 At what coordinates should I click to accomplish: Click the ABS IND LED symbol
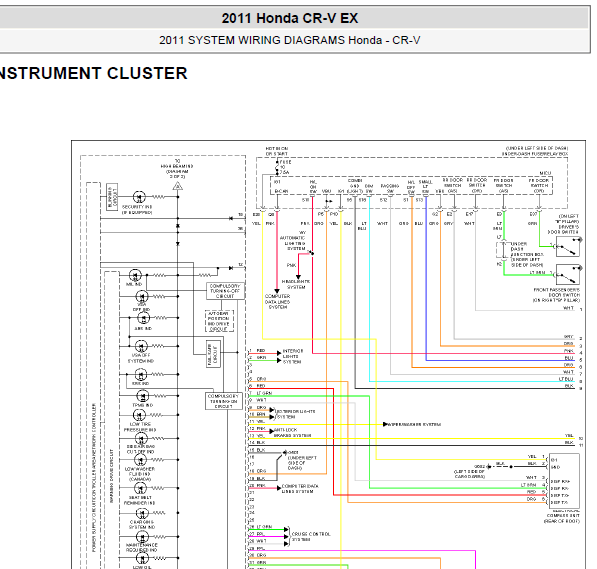pyautogui.click(x=143, y=318)
